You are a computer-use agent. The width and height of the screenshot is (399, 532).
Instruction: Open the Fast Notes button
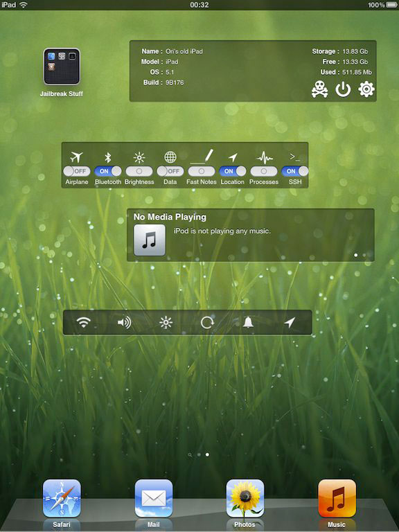(x=202, y=171)
